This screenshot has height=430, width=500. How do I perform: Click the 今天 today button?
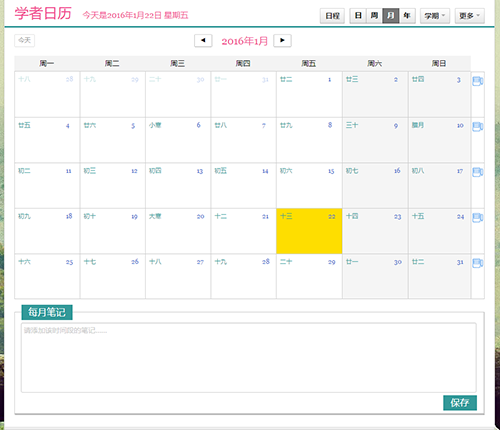(x=25, y=40)
